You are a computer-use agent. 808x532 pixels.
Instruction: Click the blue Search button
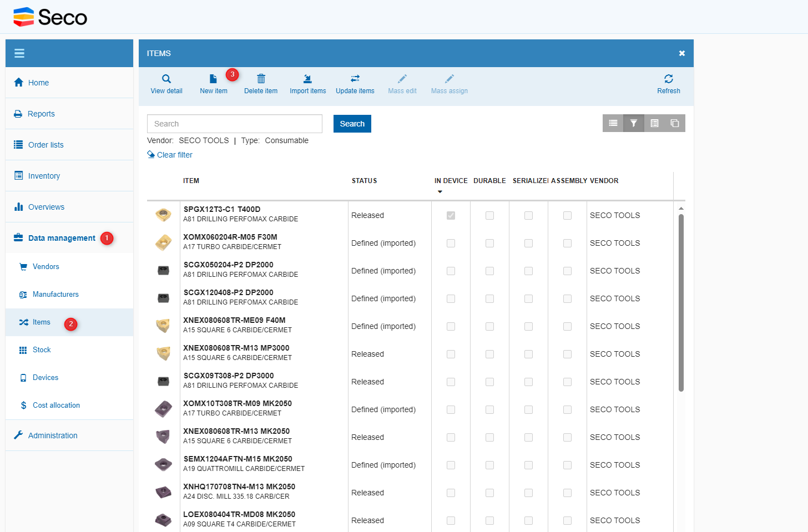click(x=352, y=124)
